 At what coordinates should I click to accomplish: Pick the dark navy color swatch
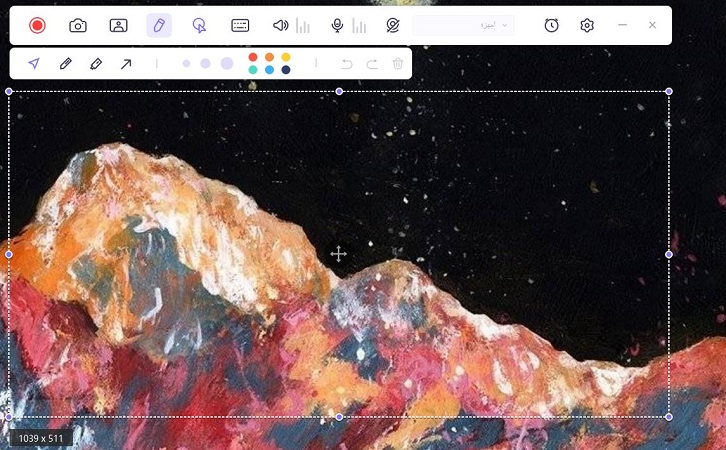coord(286,70)
